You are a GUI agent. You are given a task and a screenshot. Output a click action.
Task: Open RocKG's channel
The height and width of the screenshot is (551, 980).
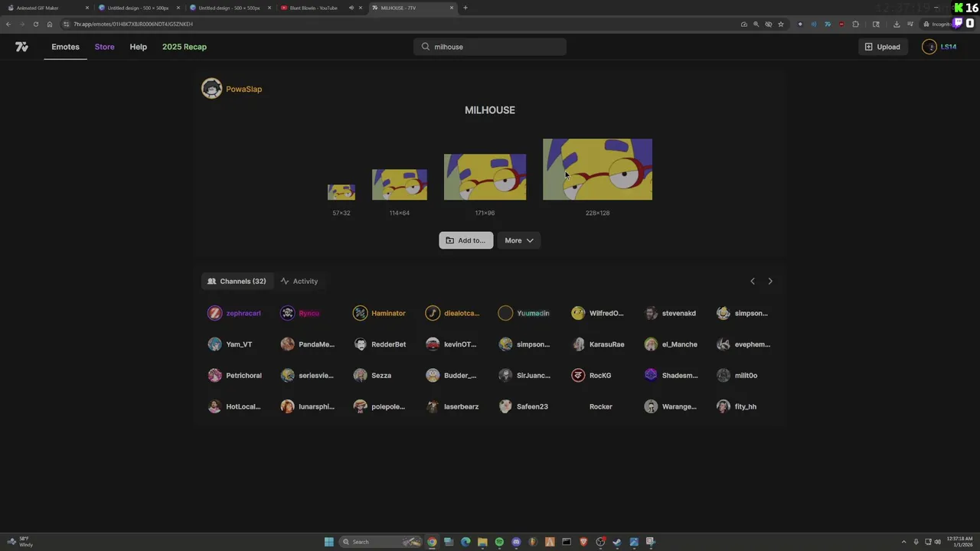click(591, 376)
